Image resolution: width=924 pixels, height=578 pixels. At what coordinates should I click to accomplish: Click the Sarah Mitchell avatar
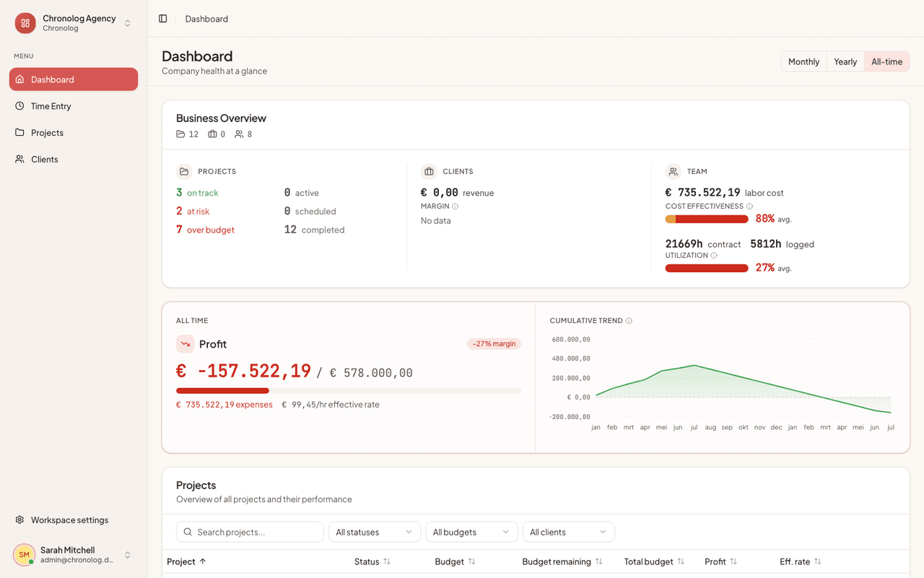coord(24,555)
